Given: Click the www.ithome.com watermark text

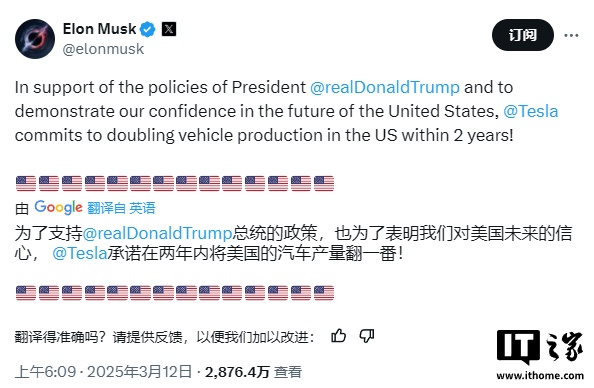Looking at the screenshot, I should [x=540, y=376].
